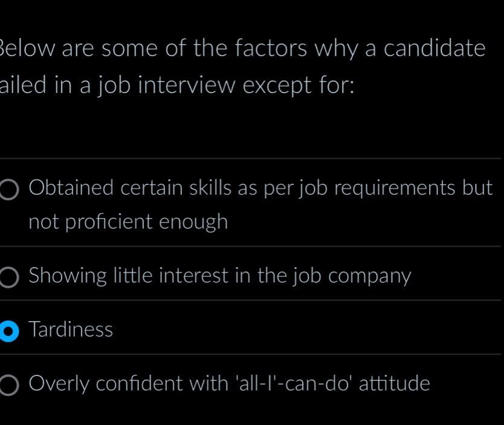Screen dimensions: 504x425
Task: Choose the 'Showing little interest' option
Action: point(8,276)
